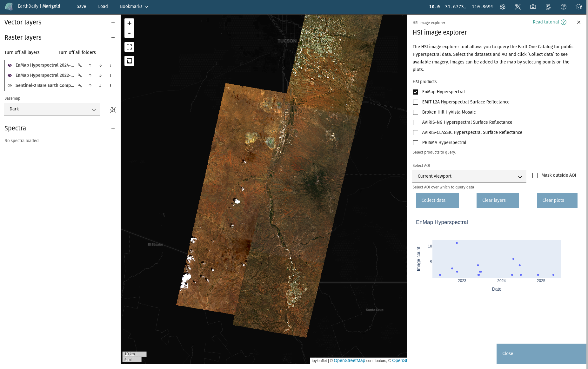Open the settings gear icon
This screenshot has height=369, width=588.
click(x=502, y=7)
